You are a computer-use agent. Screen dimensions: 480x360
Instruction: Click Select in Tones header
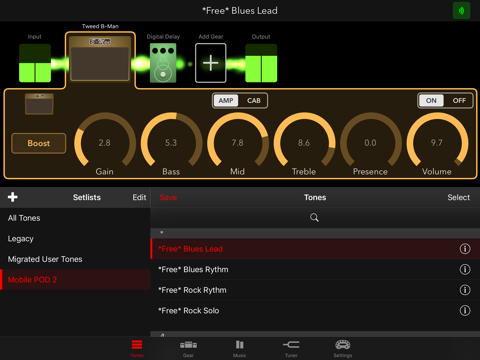[459, 197]
